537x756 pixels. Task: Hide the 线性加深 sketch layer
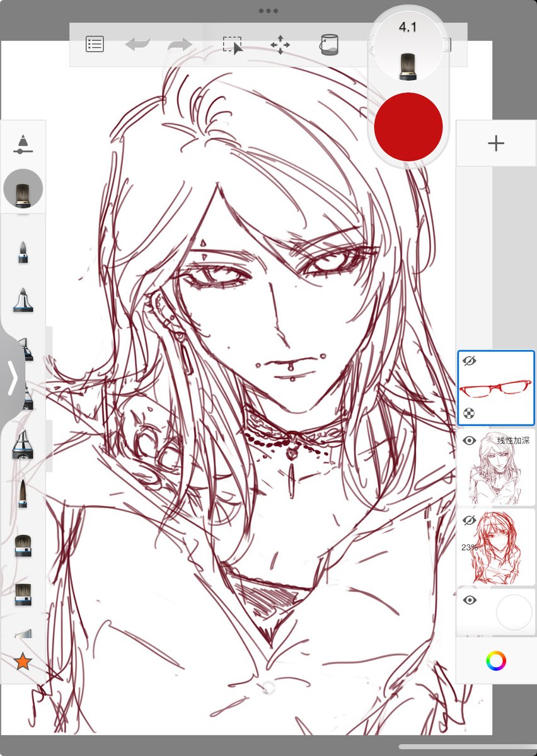click(469, 440)
